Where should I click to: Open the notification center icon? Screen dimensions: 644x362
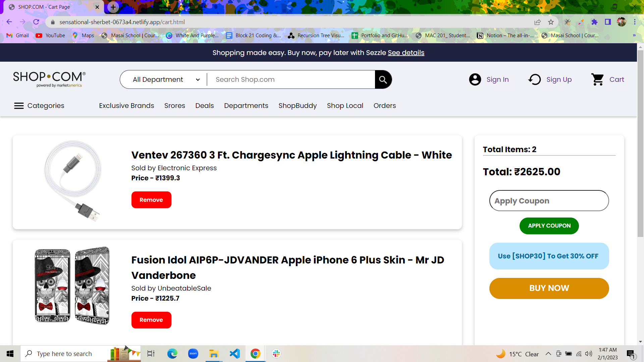click(631, 354)
